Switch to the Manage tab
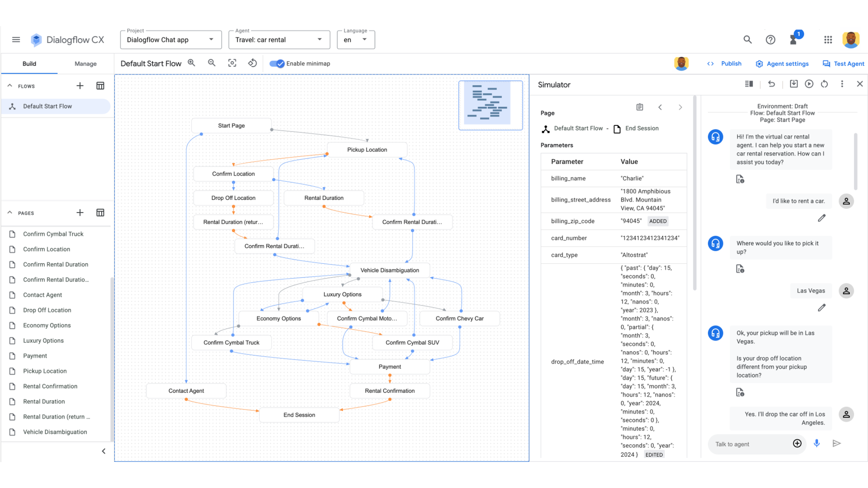Viewport: 868px width, 488px height. [85, 64]
